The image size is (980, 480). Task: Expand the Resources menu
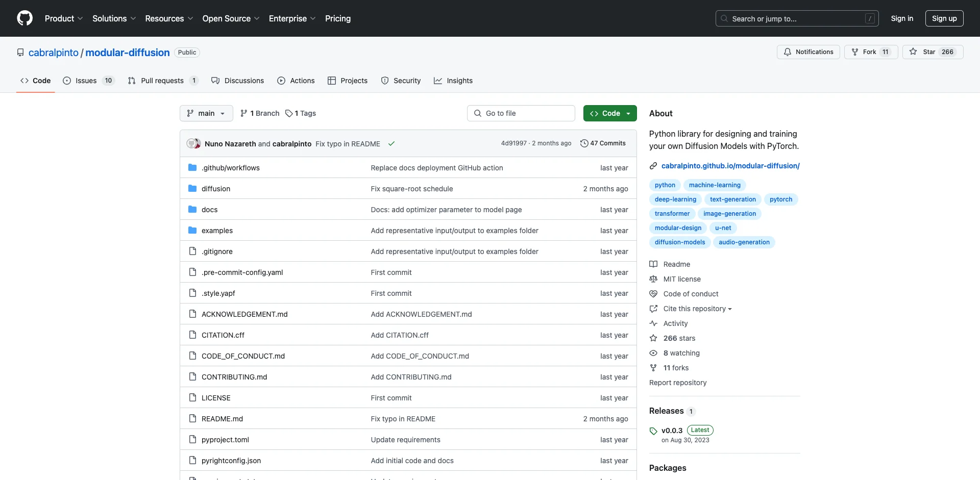pos(169,18)
